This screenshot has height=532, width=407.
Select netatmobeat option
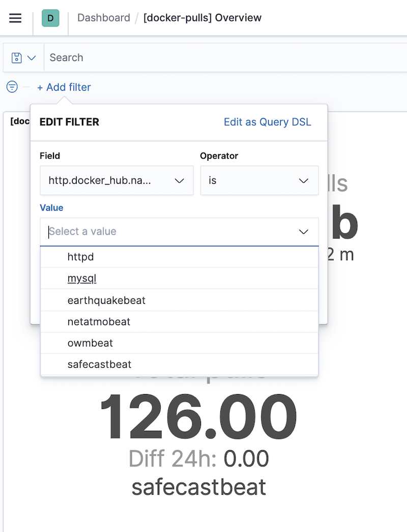point(179,321)
